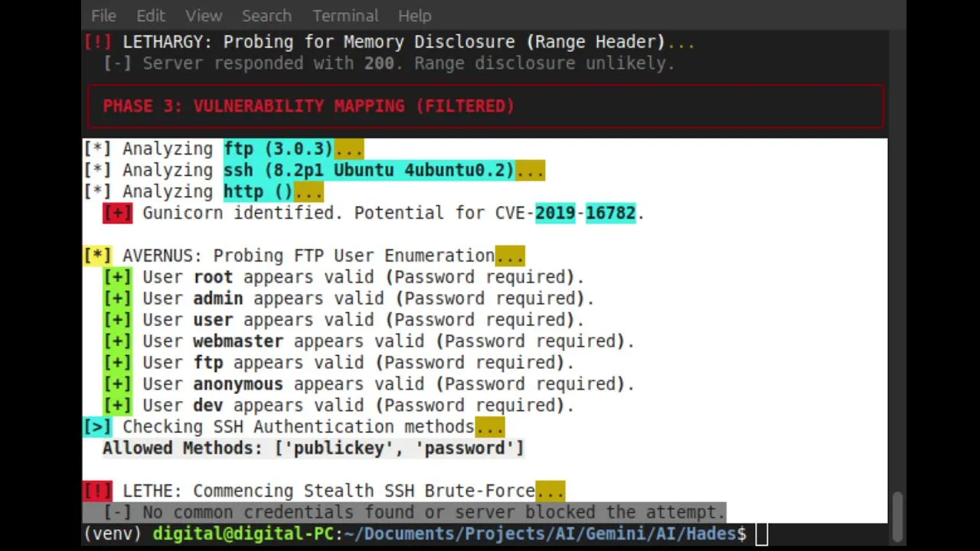
Task: Click the yellow [*] marker before AVERNUS
Action: coord(97,256)
